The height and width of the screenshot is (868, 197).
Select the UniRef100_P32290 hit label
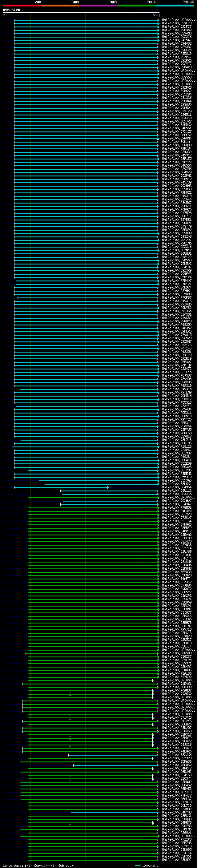click(177, 94)
